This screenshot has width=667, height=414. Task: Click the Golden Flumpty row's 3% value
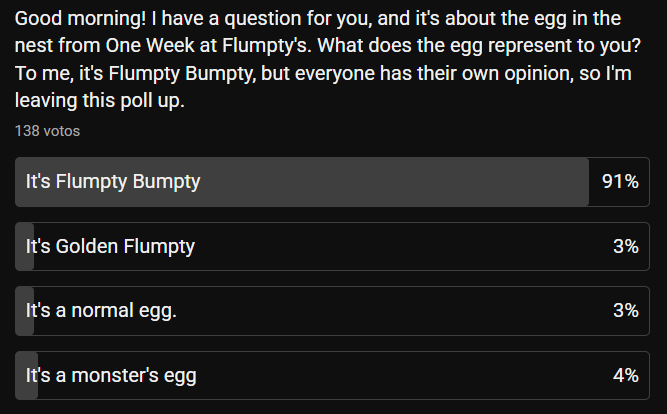[x=626, y=247]
